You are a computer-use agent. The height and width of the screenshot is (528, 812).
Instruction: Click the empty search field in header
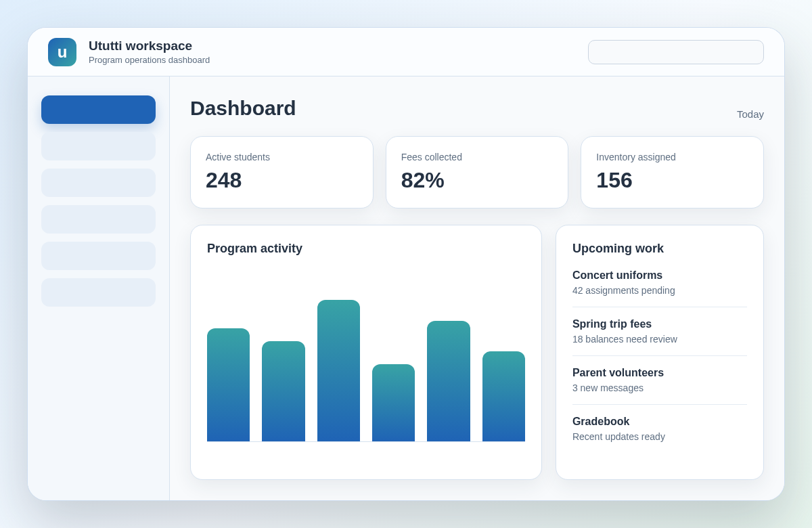[x=675, y=52]
